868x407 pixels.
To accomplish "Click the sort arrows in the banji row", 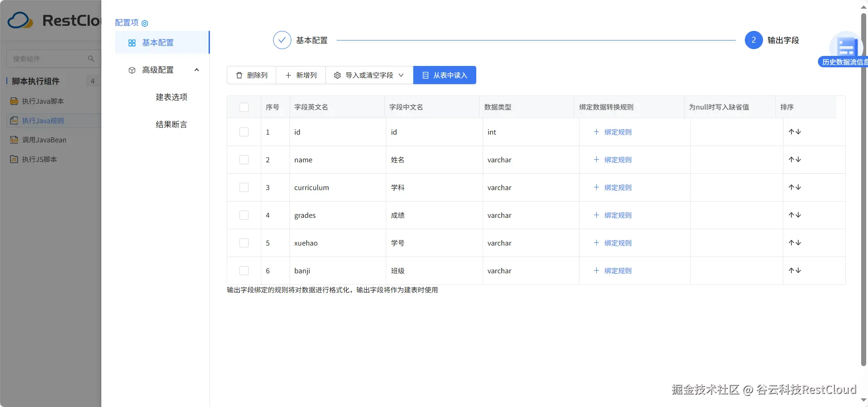I will point(794,271).
